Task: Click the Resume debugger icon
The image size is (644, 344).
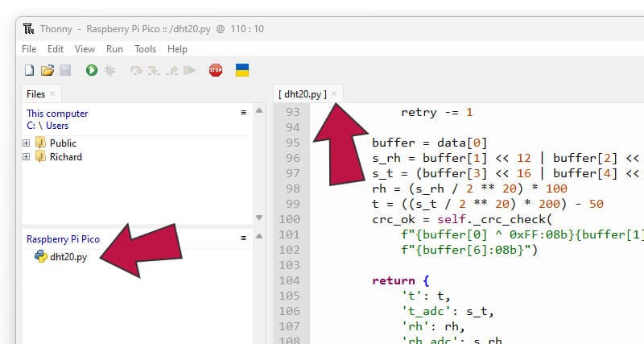Action: pos(189,70)
